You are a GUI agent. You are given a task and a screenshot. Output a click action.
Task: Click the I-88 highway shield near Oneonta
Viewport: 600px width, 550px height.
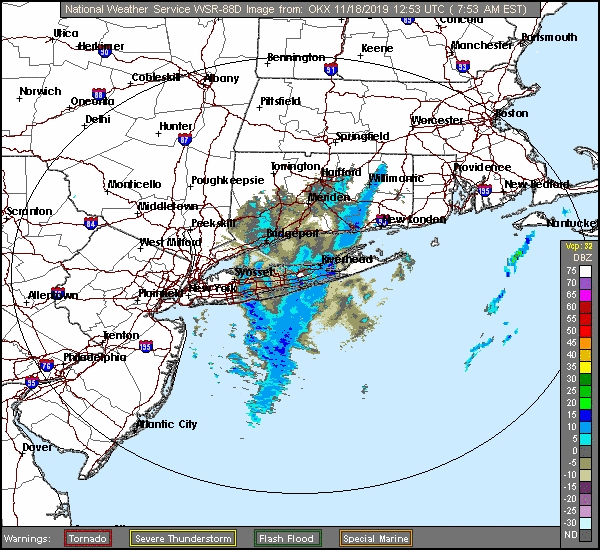[x=98, y=94]
